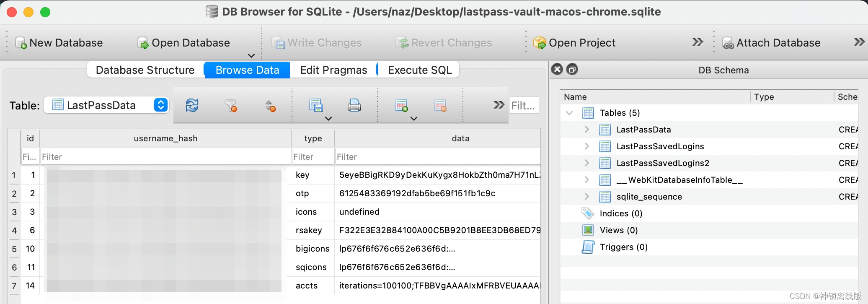Click the Open Database toolbar button
The width and height of the screenshot is (868, 304).
[184, 43]
